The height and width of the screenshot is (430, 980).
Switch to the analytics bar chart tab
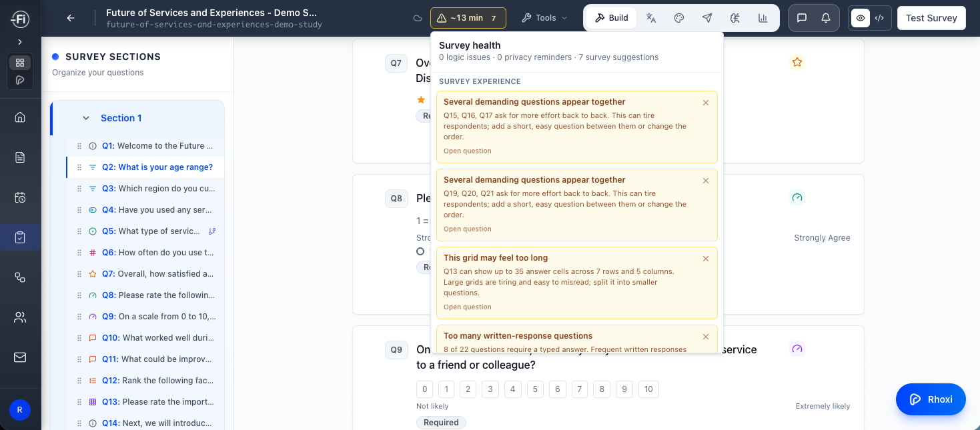tap(763, 18)
